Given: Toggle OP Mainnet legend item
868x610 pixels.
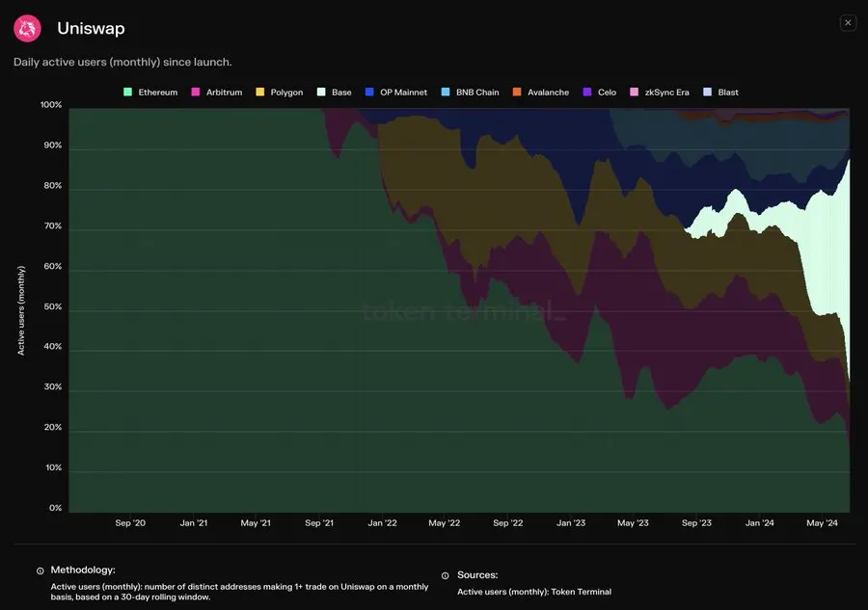Looking at the screenshot, I should click(395, 93).
